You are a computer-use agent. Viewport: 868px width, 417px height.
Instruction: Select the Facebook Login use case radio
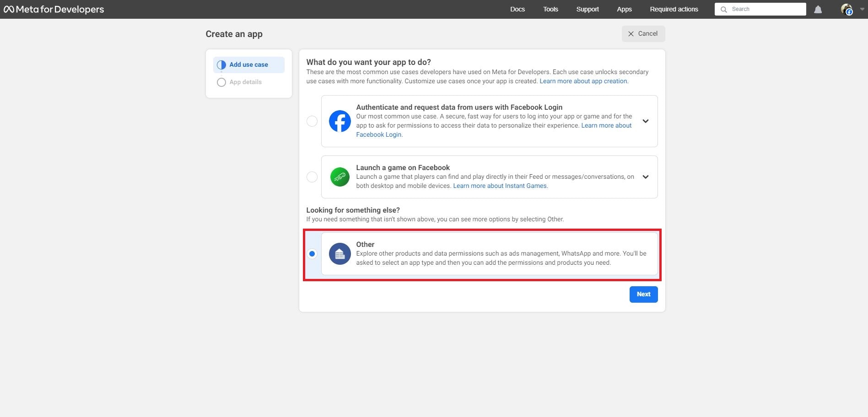pos(312,121)
